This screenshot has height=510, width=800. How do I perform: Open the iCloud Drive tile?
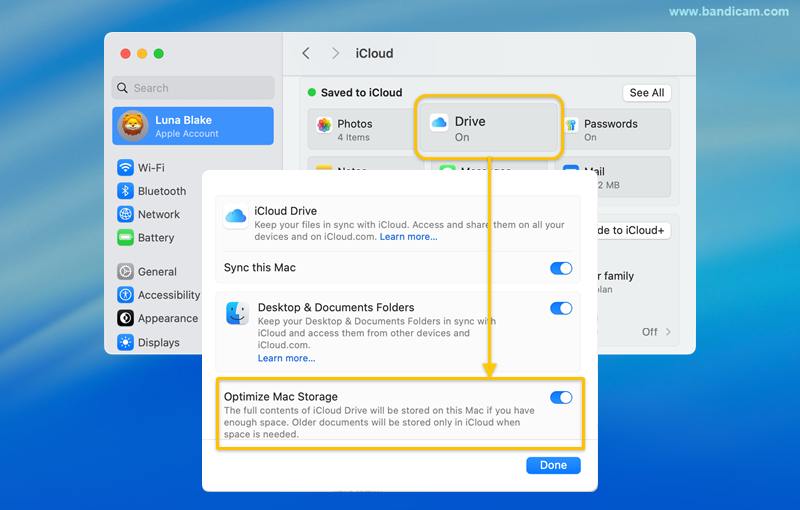489,128
